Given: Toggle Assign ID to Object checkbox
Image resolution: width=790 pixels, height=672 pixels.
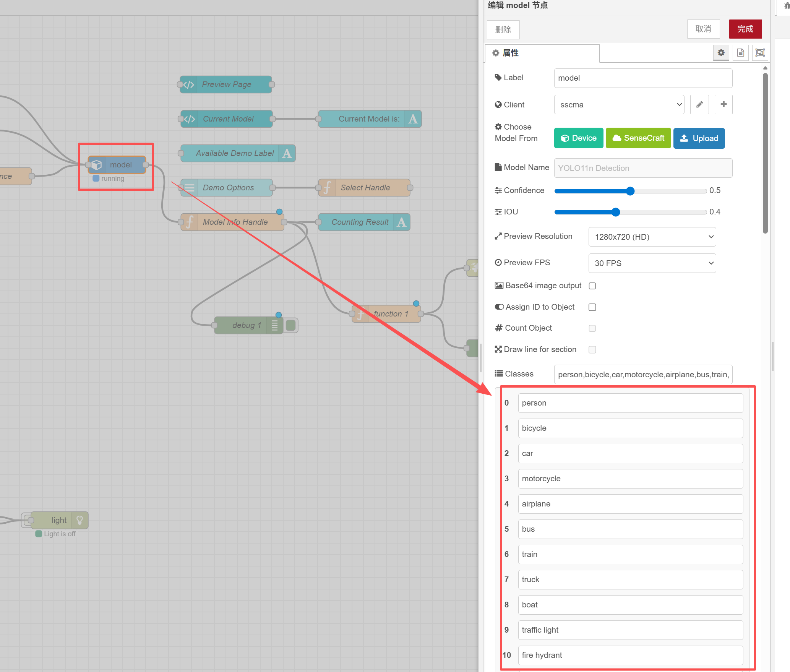Looking at the screenshot, I should [x=592, y=307].
